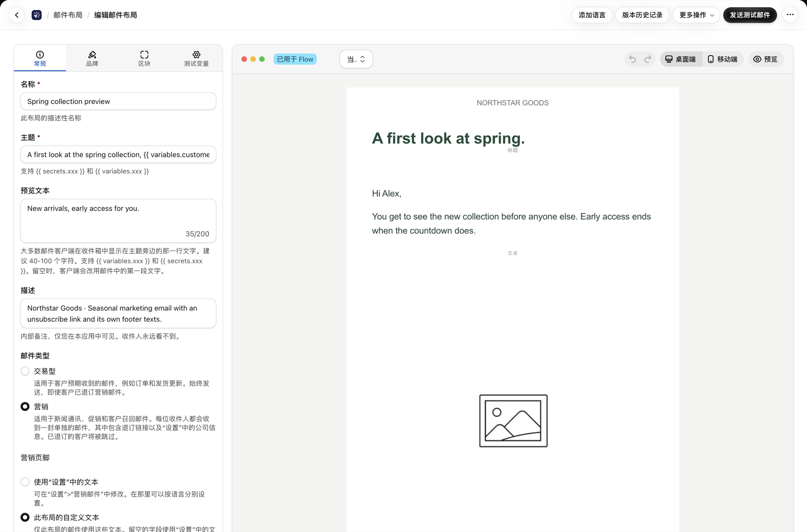Click 发送测试邮件 send test button

(750, 15)
